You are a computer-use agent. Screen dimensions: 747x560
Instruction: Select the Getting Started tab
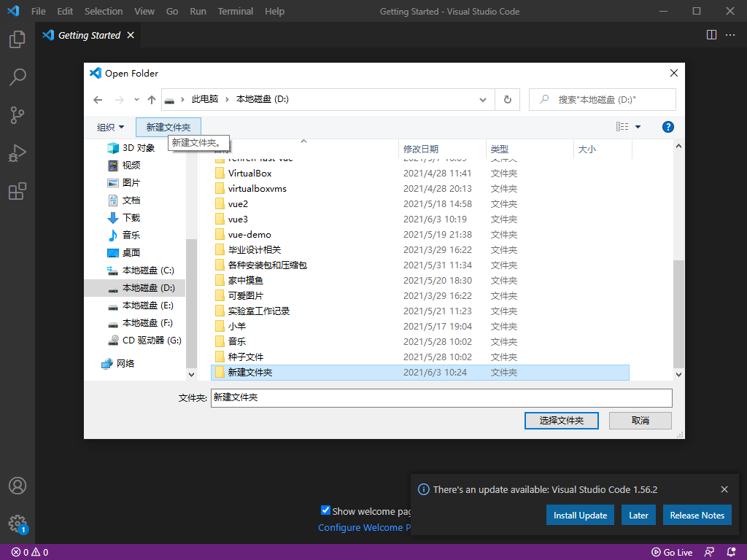[x=89, y=35]
